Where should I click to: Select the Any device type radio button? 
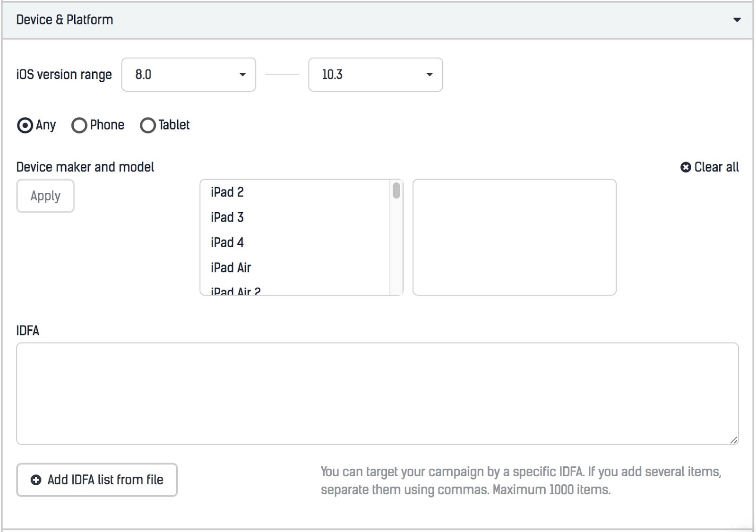pos(25,125)
